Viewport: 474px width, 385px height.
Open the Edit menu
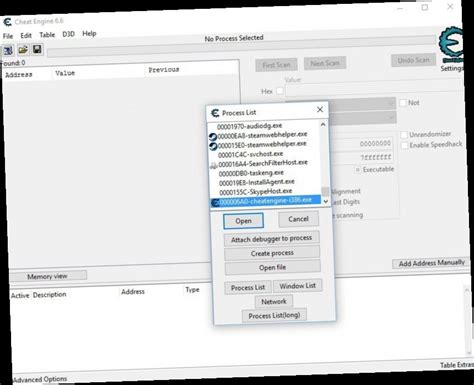click(26, 35)
